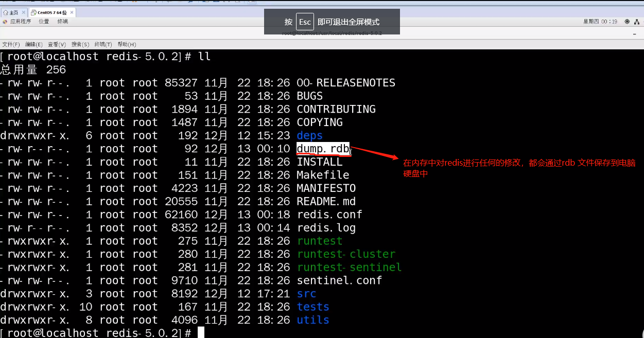This screenshot has width=644, height=338.
Task: Open the 编辑(E) menu
Action: point(34,45)
